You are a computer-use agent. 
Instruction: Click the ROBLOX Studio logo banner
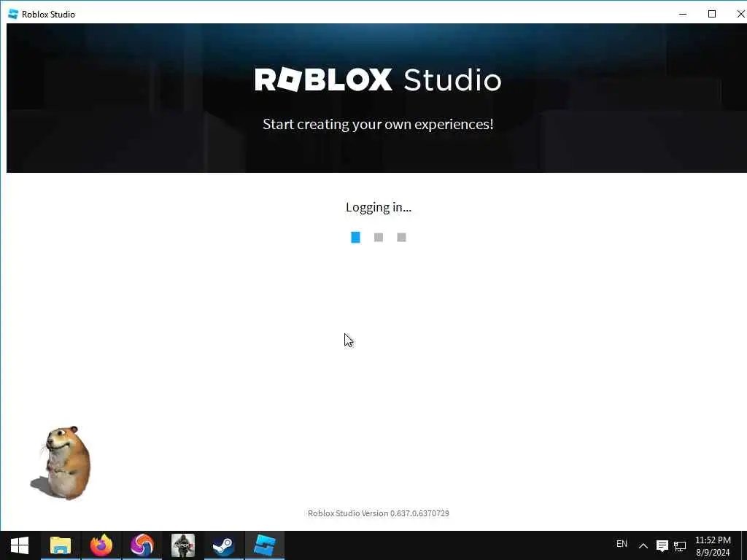(x=379, y=80)
